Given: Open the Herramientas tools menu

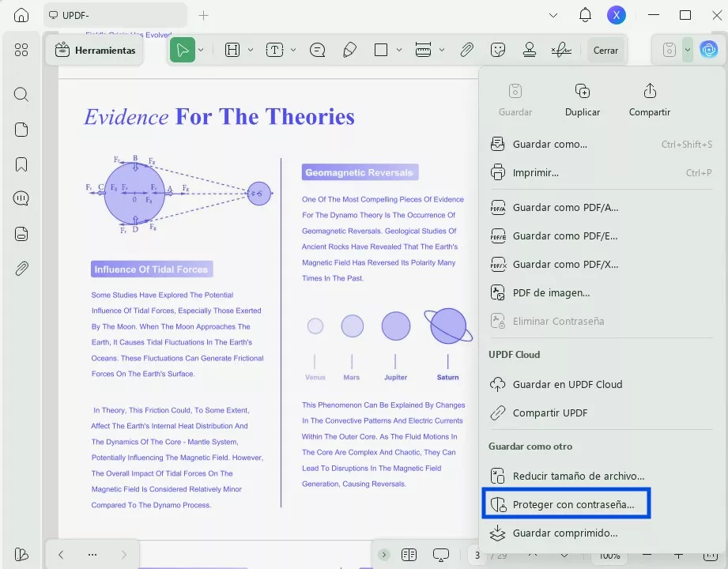Looking at the screenshot, I should (x=95, y=50).
